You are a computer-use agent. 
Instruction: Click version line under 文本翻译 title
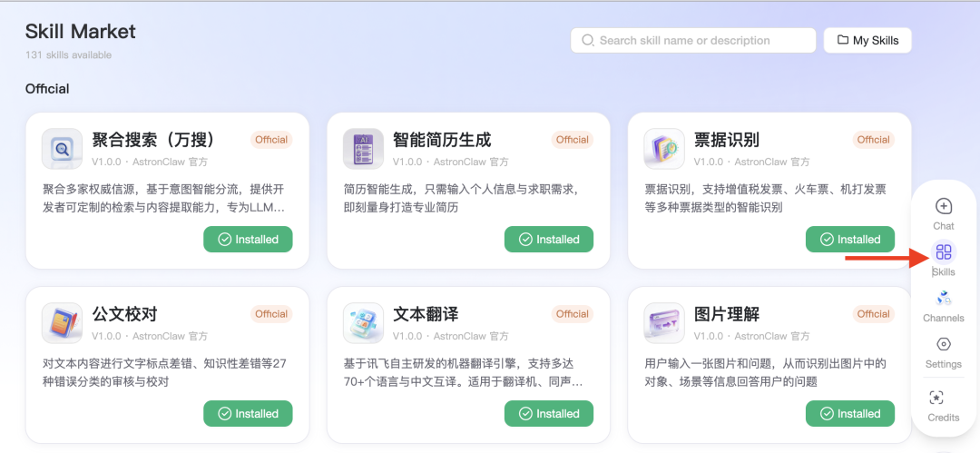click(451, 337)
